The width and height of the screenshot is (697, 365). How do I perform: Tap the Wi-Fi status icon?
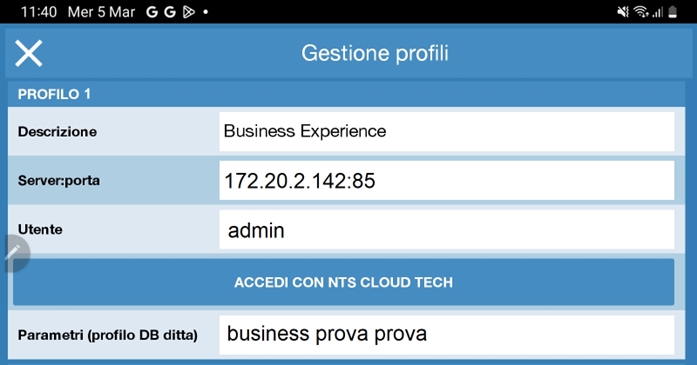(x=641, y=12)
